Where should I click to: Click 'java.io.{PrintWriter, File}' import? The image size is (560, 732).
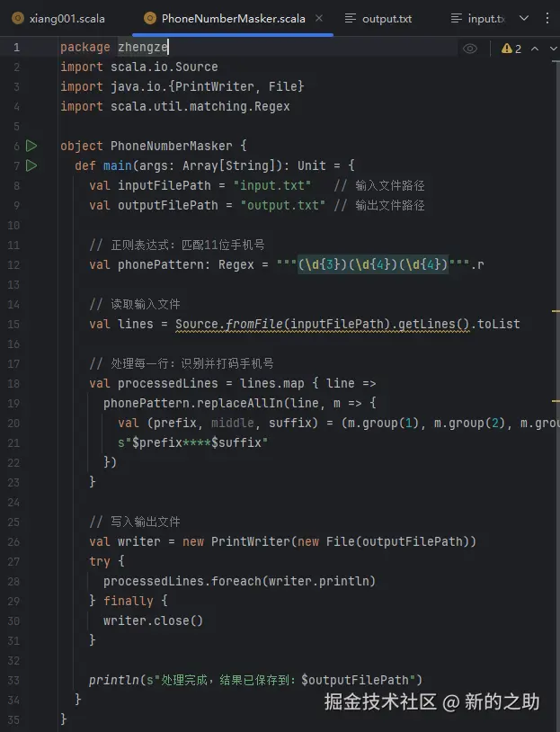(208, 86)
